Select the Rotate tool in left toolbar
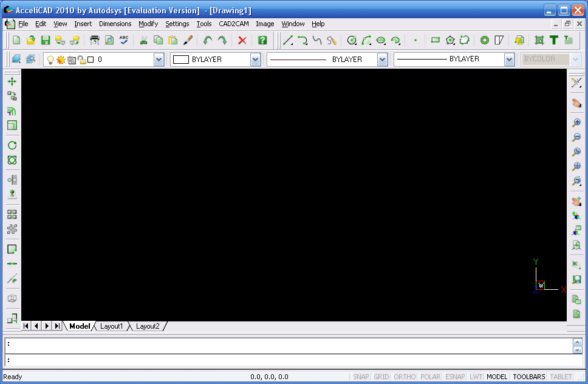 pos(12,145)
